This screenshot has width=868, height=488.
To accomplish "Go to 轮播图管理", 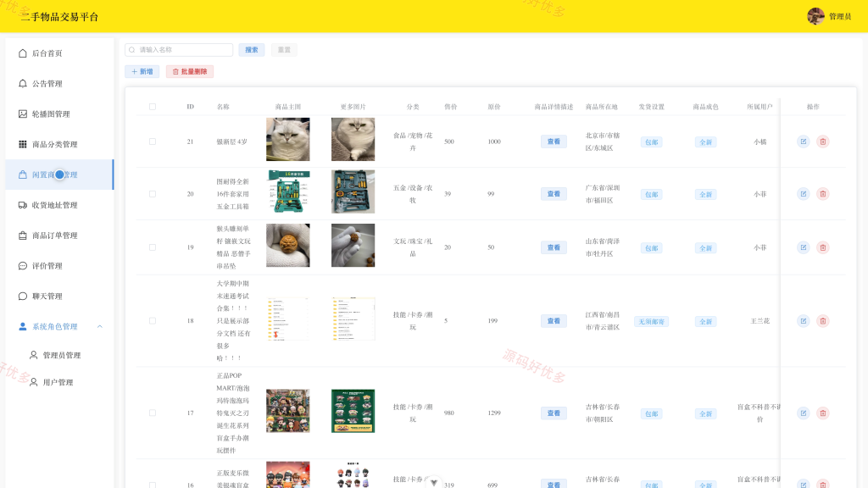I will click(x=59, y=114).
